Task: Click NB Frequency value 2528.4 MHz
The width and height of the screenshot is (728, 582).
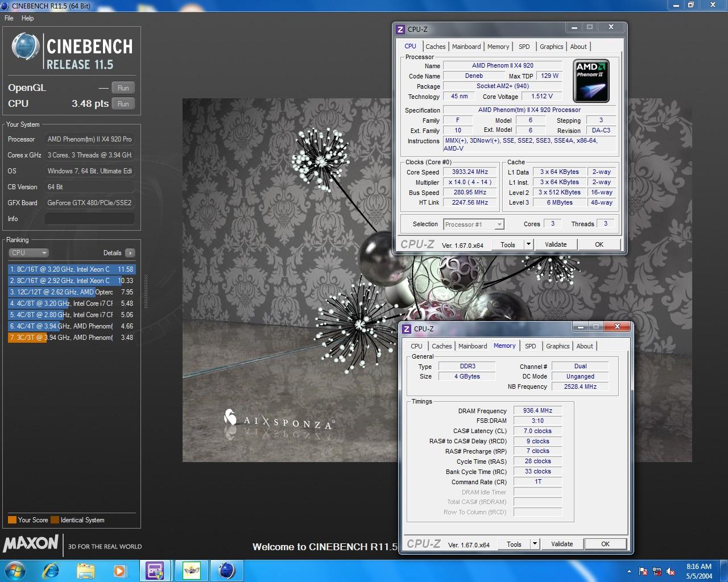Action: tap(580, 387)
